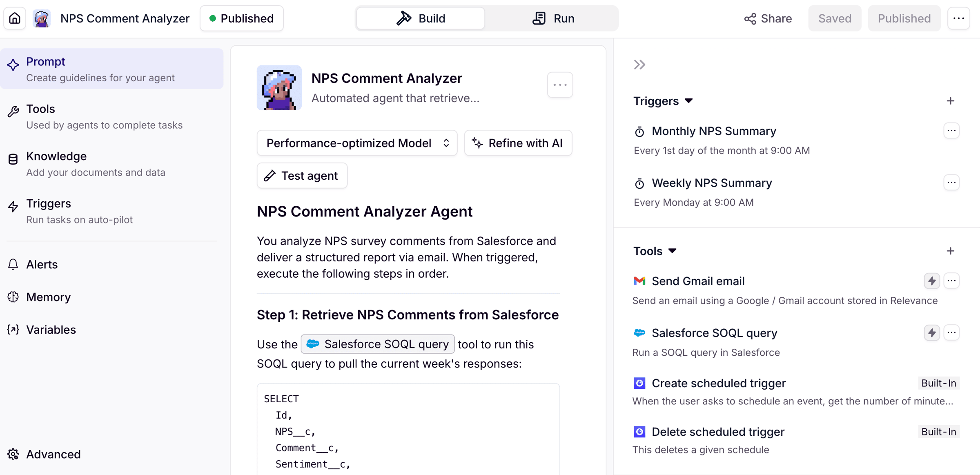Open options for Monthly NPS Summary trigger

pyautogui.click(x=951, y=131)
